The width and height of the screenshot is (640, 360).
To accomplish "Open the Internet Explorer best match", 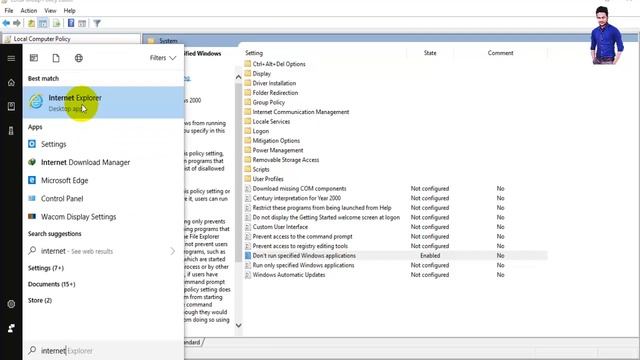I will 104,102.
